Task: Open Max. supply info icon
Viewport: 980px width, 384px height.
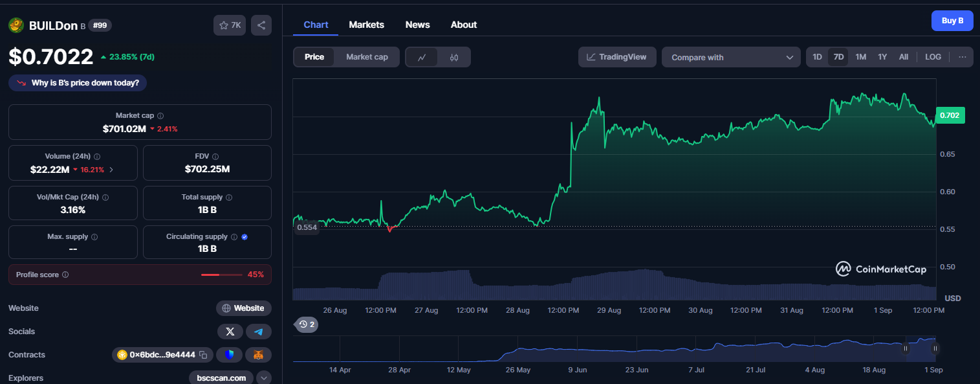Action: pyautogui.click(x=94, y=237)
